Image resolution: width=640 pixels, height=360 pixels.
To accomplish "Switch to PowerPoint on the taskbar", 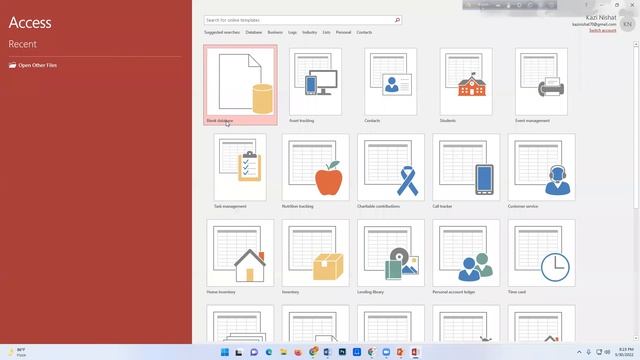I will point(400,352).
